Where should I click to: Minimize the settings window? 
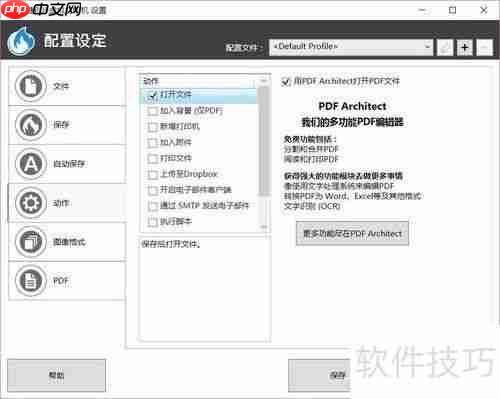422,10
